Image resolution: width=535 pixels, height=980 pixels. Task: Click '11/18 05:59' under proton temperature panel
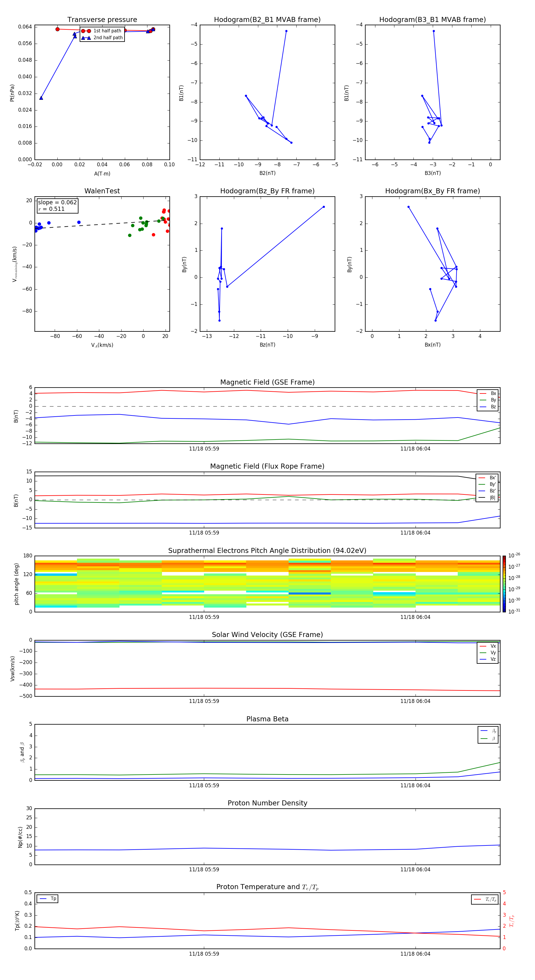(204, 954)
